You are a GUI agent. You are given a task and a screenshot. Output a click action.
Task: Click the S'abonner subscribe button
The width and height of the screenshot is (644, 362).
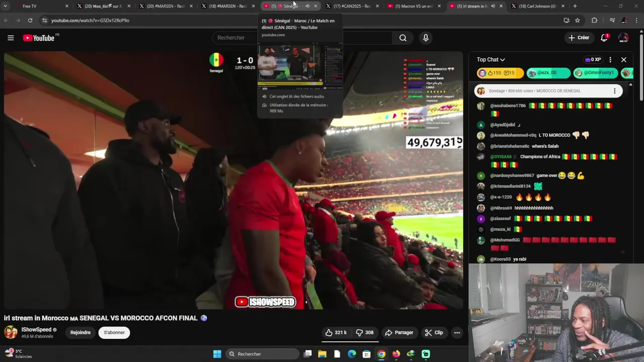114,332
